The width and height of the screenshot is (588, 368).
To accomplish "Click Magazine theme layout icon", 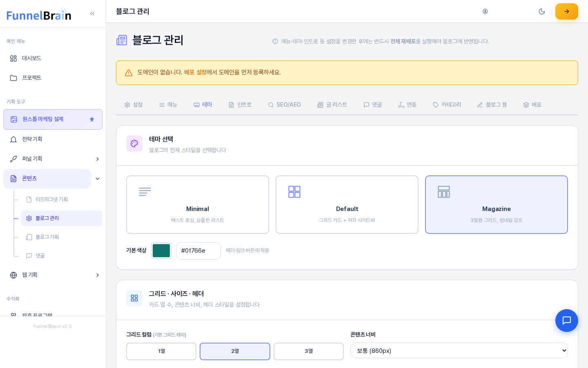I will pos(444,192).
